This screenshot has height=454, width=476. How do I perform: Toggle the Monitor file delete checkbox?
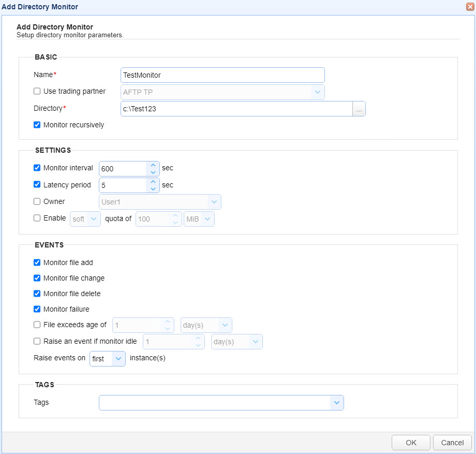click(37, 294)
